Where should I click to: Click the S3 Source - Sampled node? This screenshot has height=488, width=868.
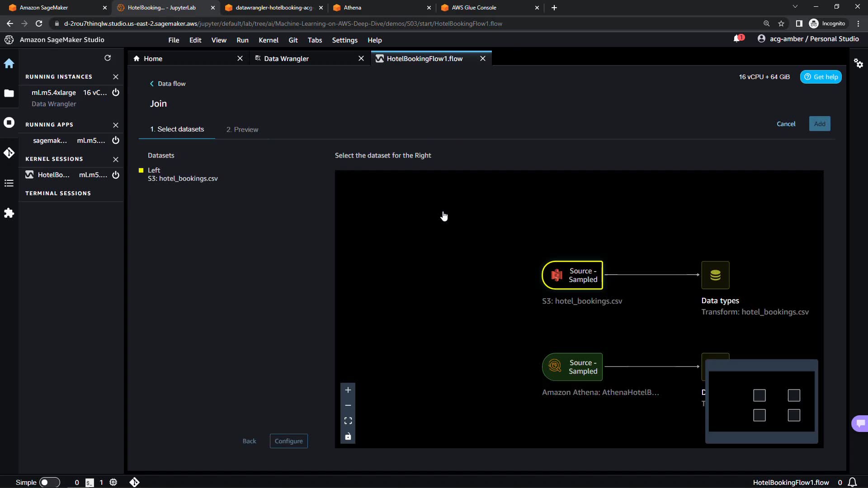click(x=572, y=275)
